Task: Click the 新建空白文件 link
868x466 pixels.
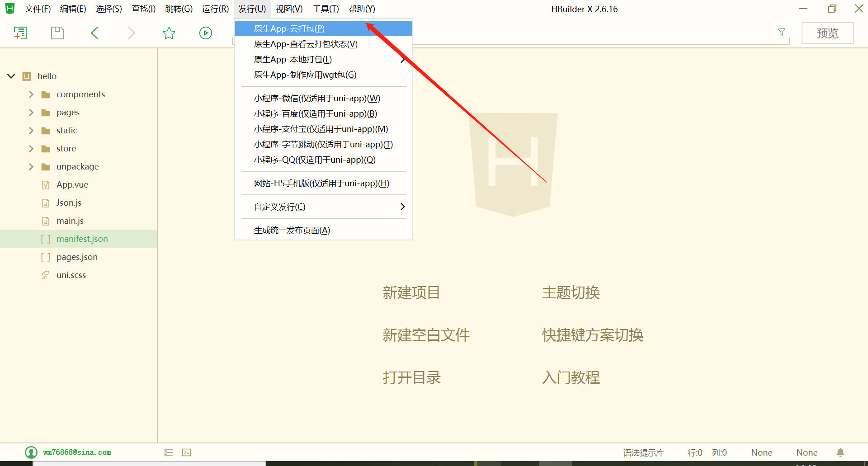Action: click(x=426, y=335)
